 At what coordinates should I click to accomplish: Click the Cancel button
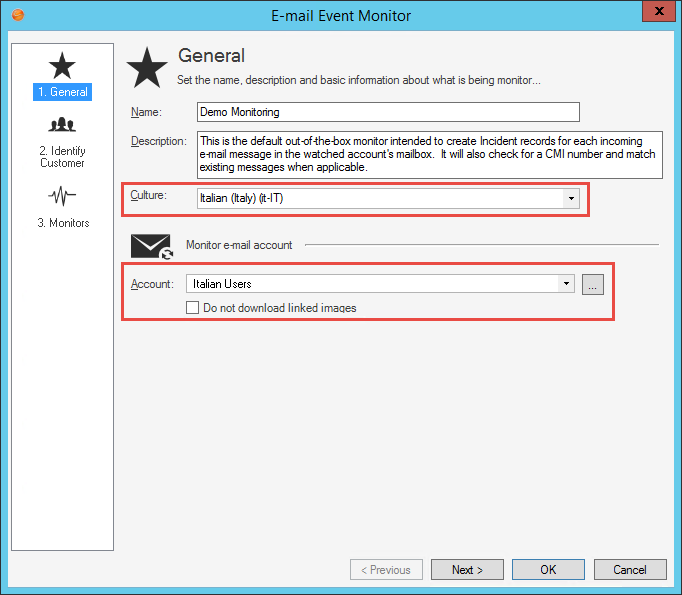point(630,569)
